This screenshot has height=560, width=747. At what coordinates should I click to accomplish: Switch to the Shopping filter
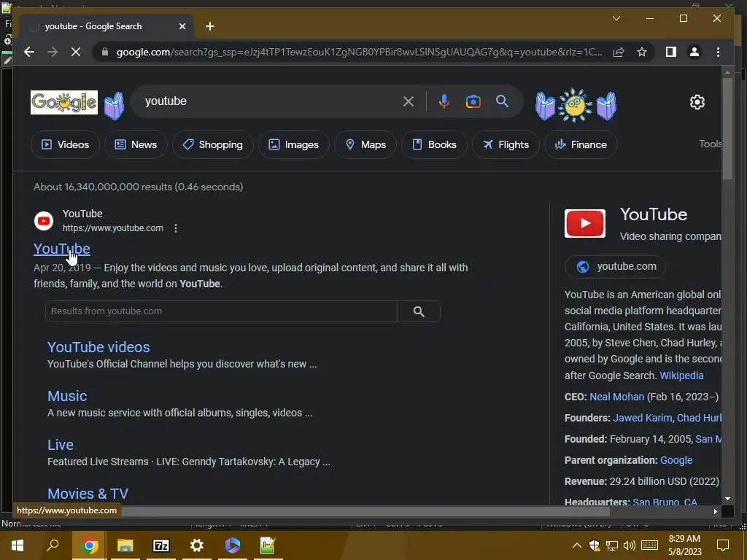point(212,144)
